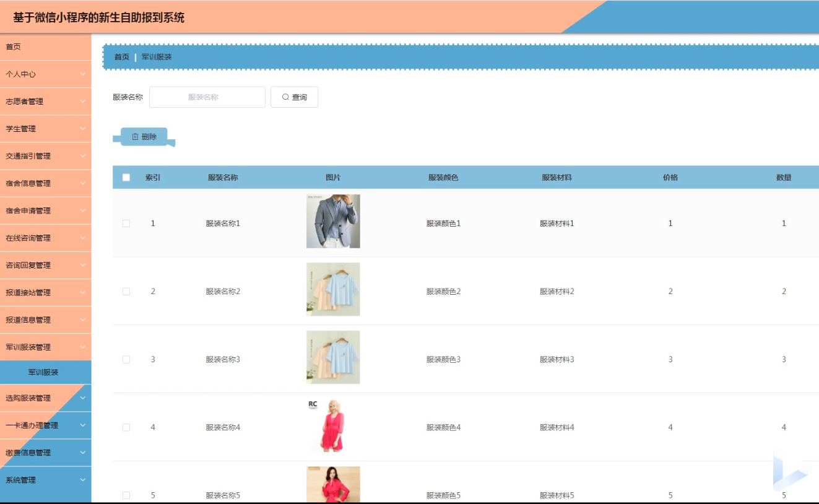Toggle the select-all checkbox in table header
This screenshot has height=504, width=819.
click(x=126, y=178)
